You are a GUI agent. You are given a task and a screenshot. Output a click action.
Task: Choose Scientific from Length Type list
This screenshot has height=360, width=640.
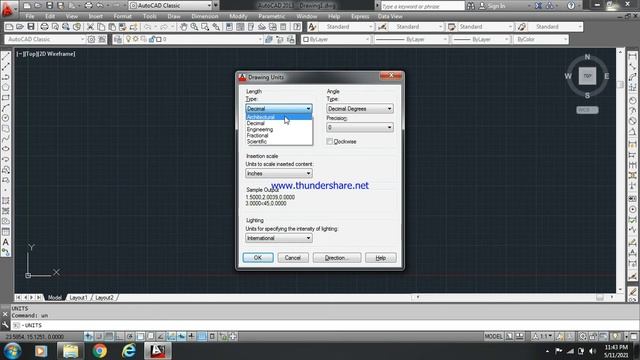click(x=279, y=142)
